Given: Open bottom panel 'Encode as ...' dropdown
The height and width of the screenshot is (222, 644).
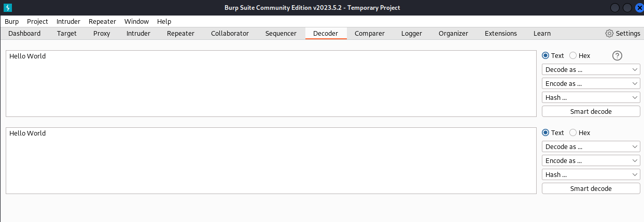Looking at the screenshot, I should (591, 160).
